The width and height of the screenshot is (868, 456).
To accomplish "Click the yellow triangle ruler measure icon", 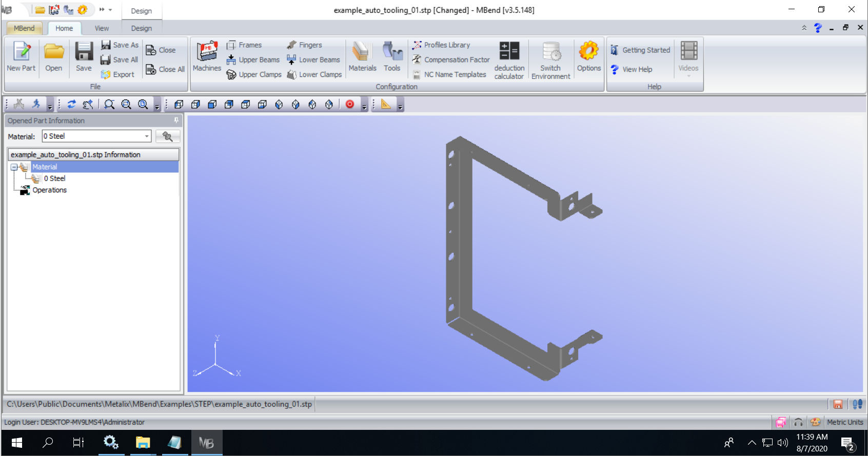I will click(386, 105).
